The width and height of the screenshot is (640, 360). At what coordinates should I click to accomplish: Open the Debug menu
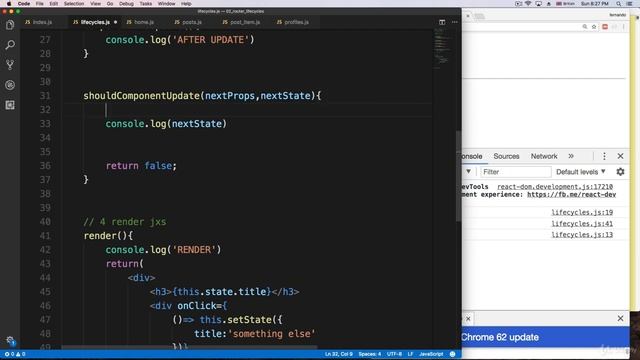tap(126, 4)
